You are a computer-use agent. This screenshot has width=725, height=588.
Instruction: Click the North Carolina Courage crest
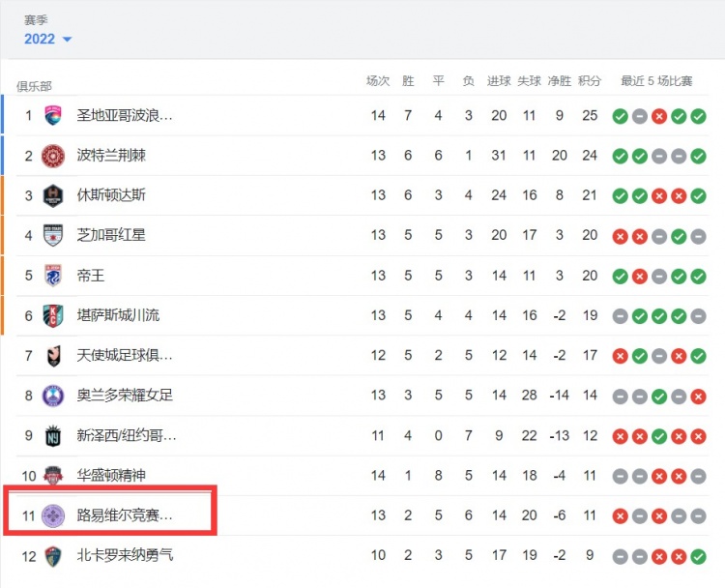coord(53,556)
